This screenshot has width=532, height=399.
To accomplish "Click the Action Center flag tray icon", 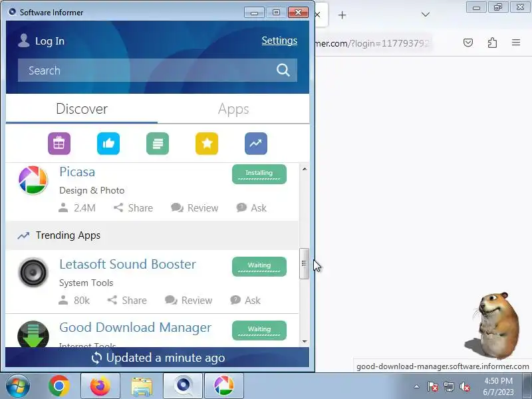I will pos(433,386).
